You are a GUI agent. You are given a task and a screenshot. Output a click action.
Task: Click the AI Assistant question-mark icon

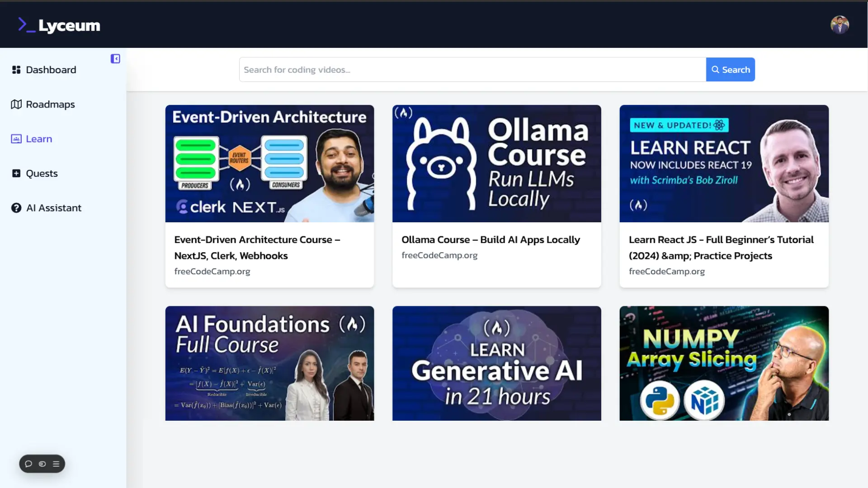click(16, 208)
